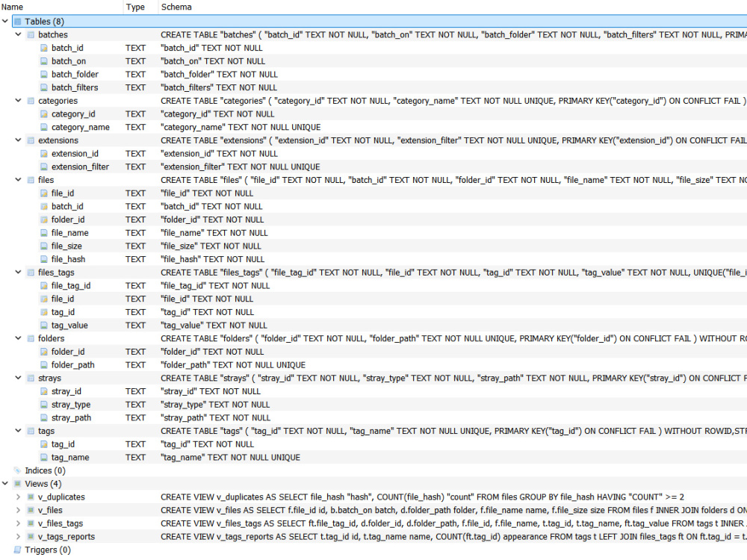The image size is (747, 560).
Task: Select the file_size column row
Action: (373, 246)
